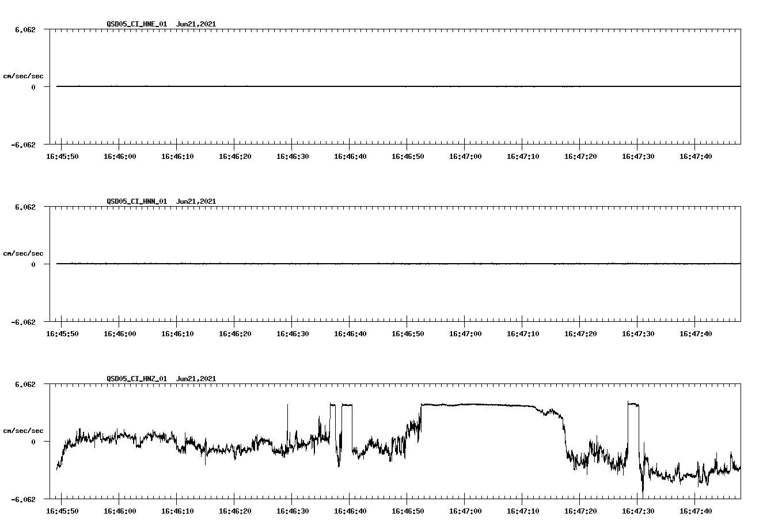This screenshot has width=782, height=532.
Task: Click 16:46:20 time label under HNN plot
Action: point(235,334)
